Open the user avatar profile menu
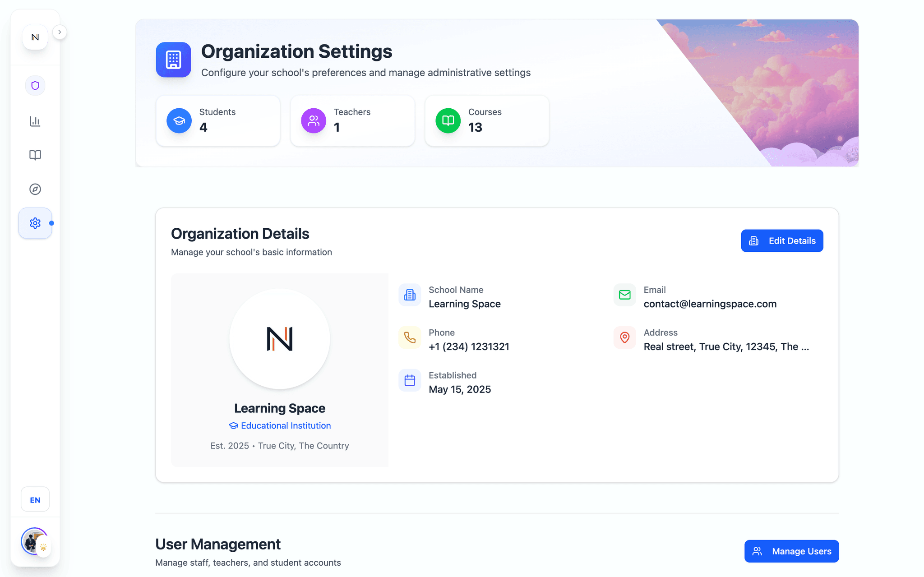924x577 pixels. click(x=33, y=540)
